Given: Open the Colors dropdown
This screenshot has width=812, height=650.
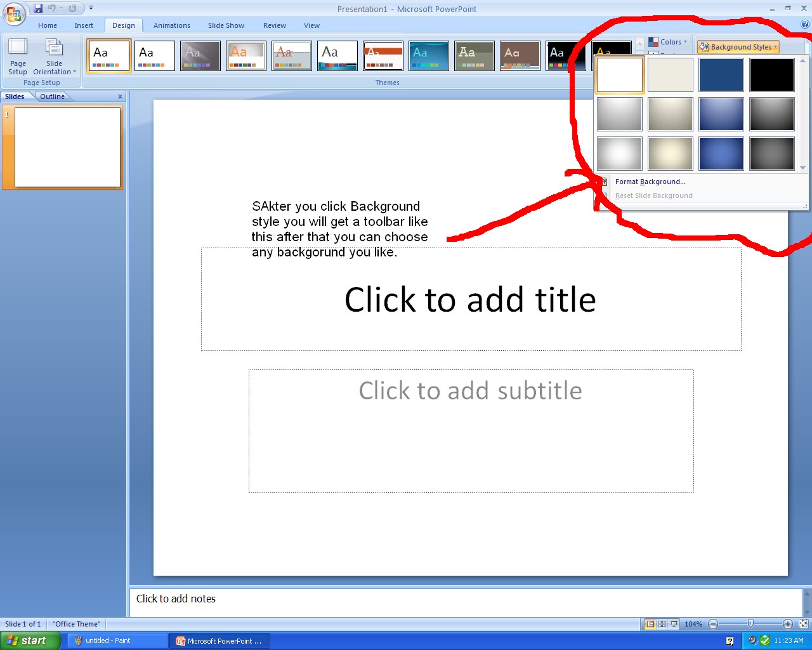Looking at the screenshot, I should point(671,42).
